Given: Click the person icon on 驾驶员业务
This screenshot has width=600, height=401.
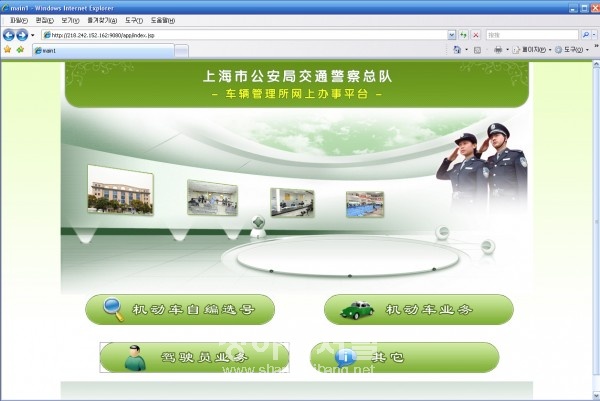Looking at the screenshot, I should [135, 358].
